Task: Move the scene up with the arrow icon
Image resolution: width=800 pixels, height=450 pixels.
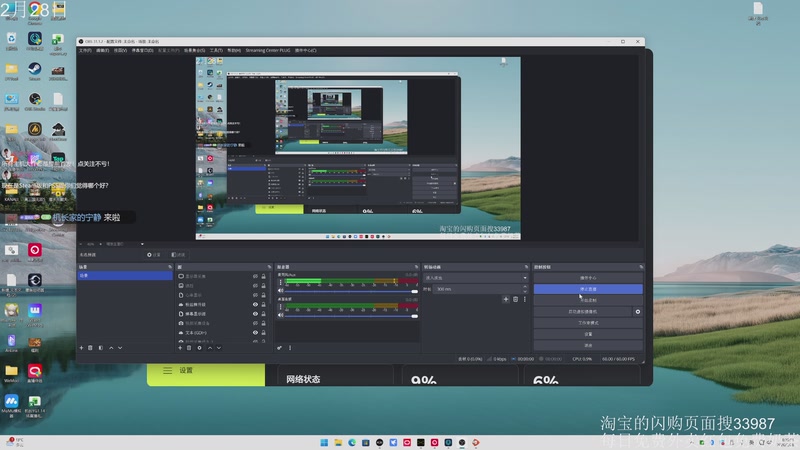Action: pyautogui.click(x=111, y=348)
